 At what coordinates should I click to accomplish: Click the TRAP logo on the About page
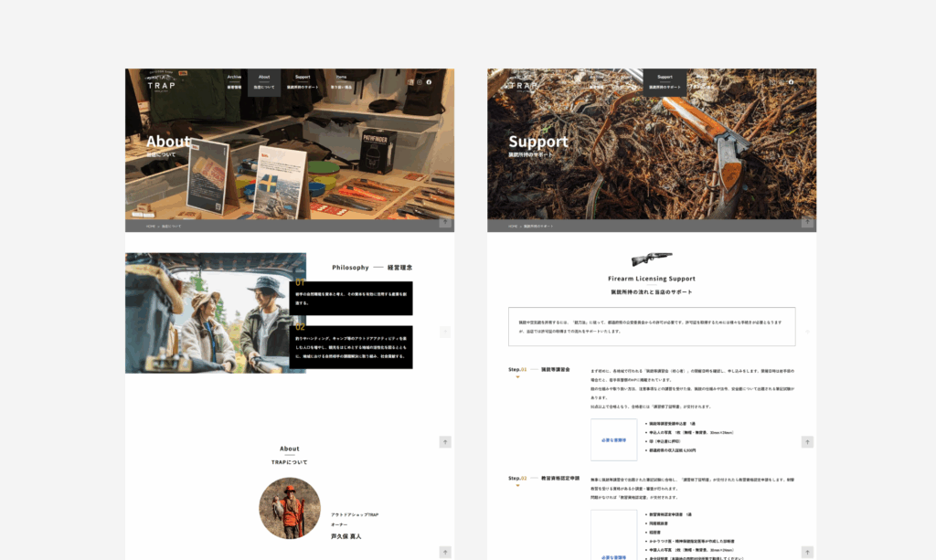tap(161, 83)
